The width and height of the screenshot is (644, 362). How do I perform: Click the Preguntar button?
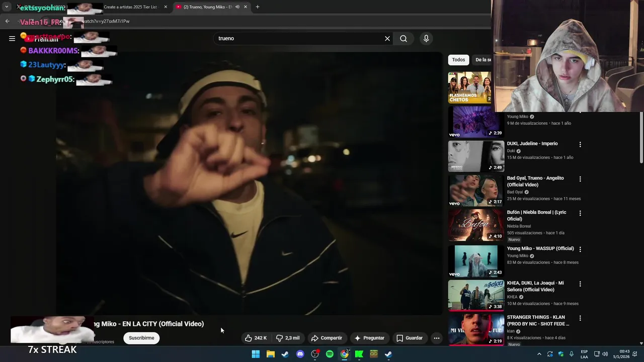pos(369,338)
